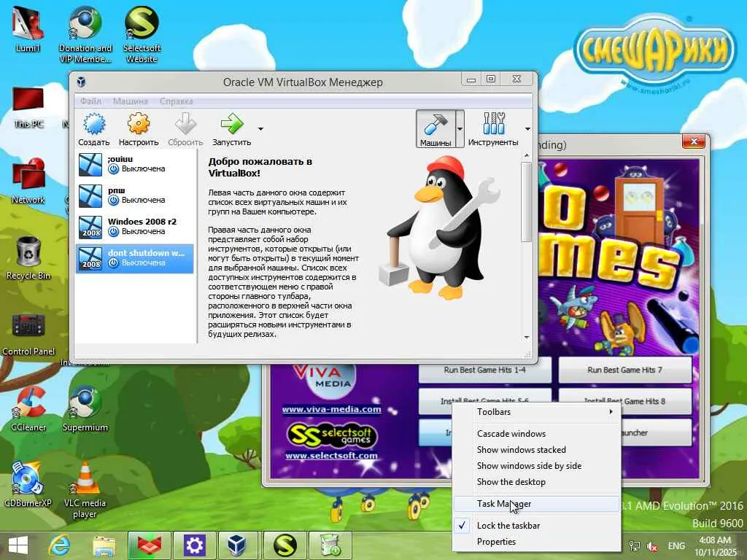Click the green S Selectsoft taskbar icon

(285, 545)
